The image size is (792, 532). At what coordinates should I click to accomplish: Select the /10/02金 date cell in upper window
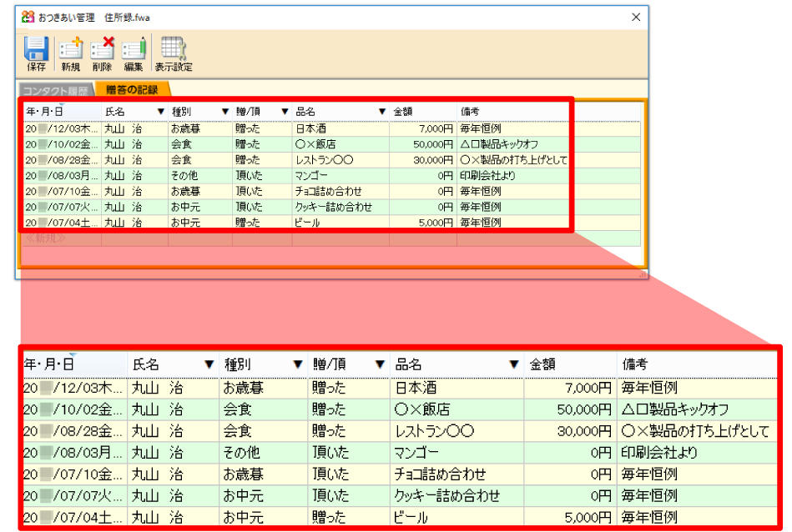62,144
